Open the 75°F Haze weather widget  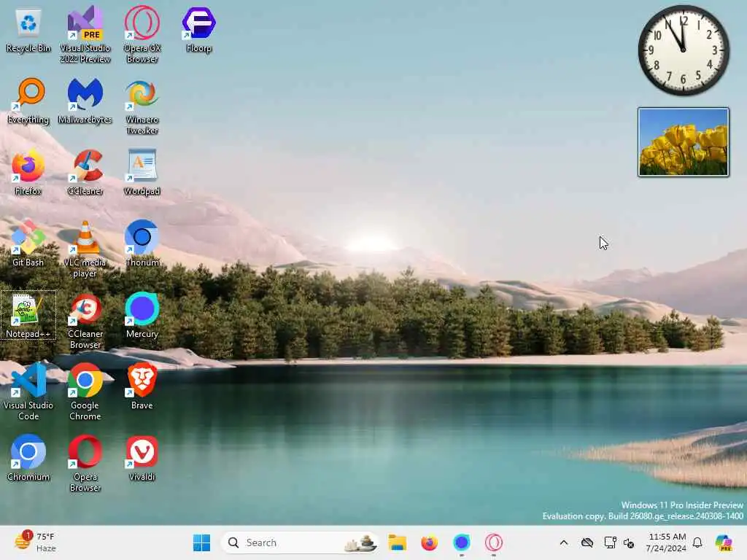click(x=35, y=542)
